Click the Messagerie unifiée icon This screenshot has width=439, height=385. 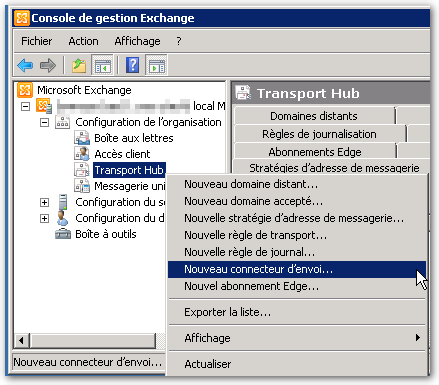point(82,186)
